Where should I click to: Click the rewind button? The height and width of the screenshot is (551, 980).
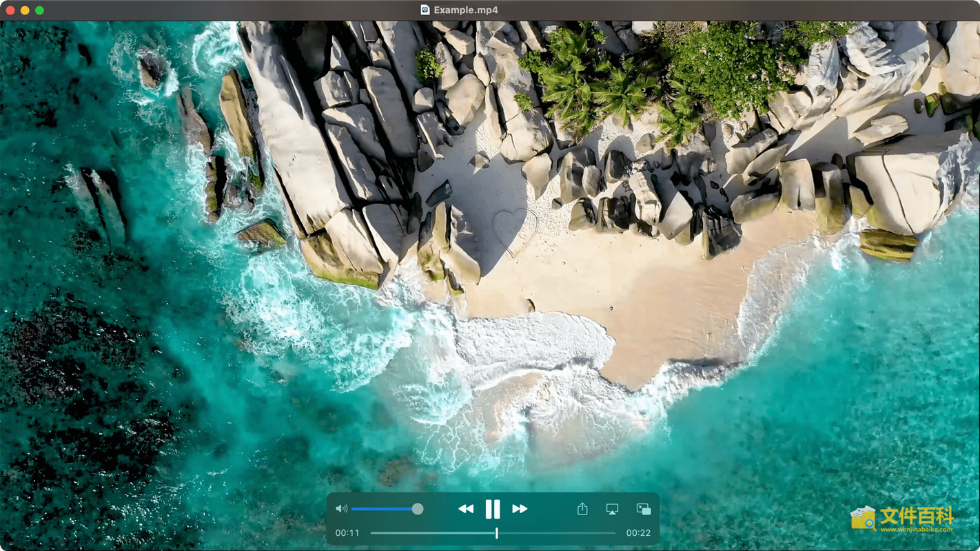pos(466,509)
